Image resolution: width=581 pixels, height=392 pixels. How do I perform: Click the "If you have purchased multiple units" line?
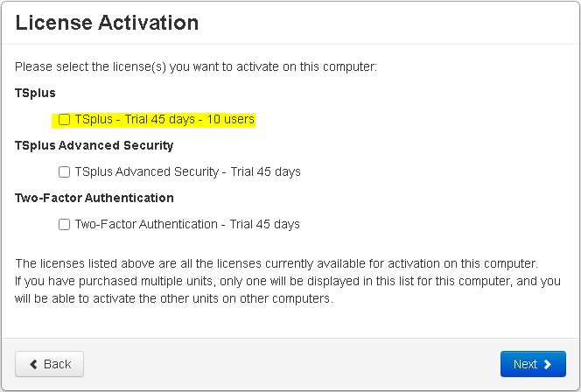coord(287,281)
